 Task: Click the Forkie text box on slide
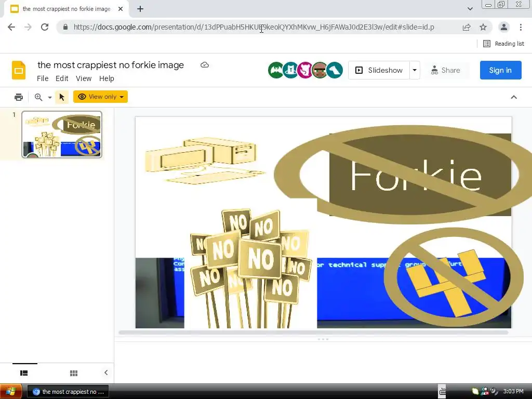click(420, 175)
